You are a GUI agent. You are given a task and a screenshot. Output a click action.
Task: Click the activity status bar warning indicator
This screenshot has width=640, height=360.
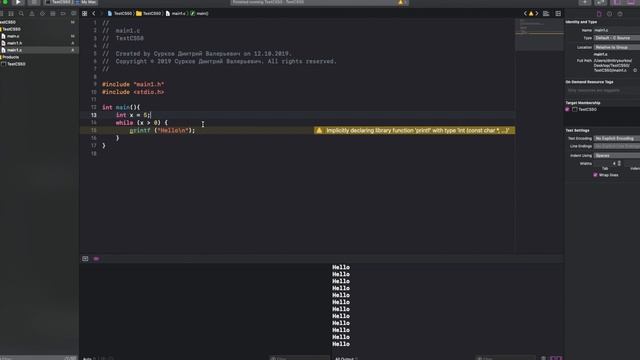click(401, 2)
